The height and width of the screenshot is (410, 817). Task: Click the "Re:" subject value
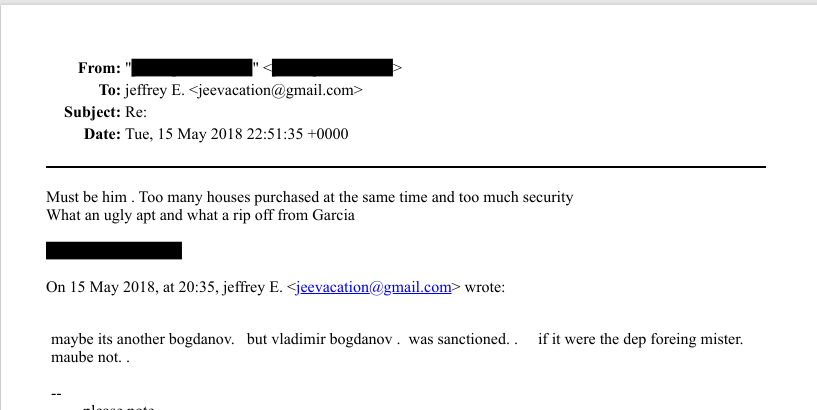click(136, 112)
